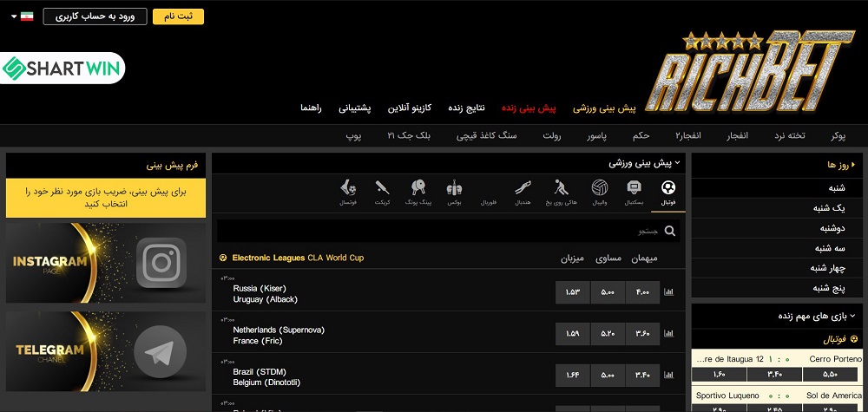Open پشتیبانی support menu item
The width and height of the screenshot is (868, 412).
pyautogui.click(x=355, y=108)
